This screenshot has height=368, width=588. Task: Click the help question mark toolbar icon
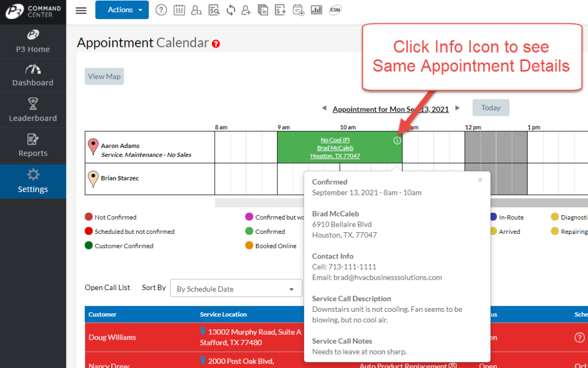tap(161, 10)
